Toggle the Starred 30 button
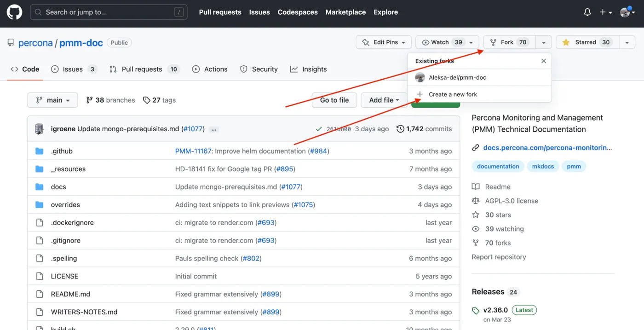644x330 pixels. [587, 42]
